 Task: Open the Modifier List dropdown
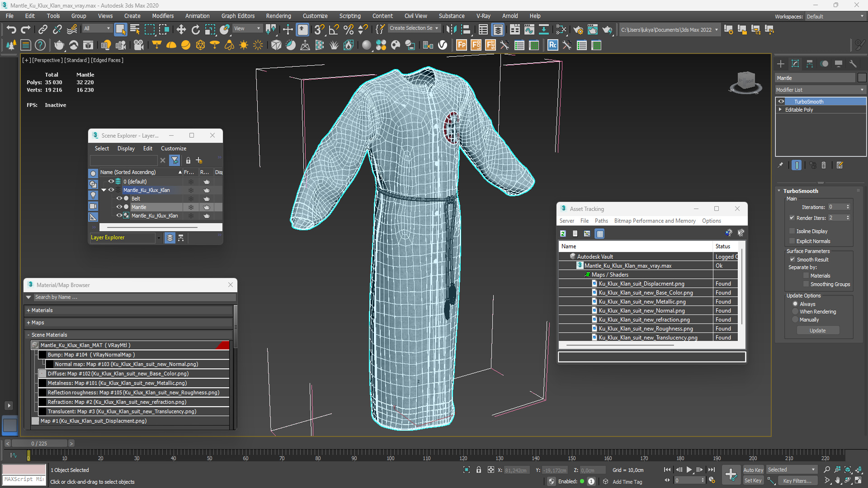(x=821, y=90)
